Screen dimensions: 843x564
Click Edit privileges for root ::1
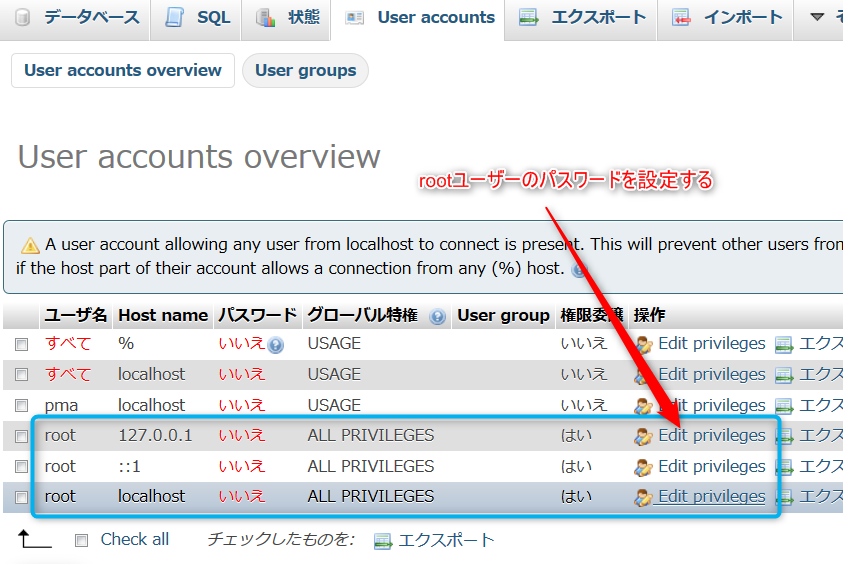click(x=711, y=466)
